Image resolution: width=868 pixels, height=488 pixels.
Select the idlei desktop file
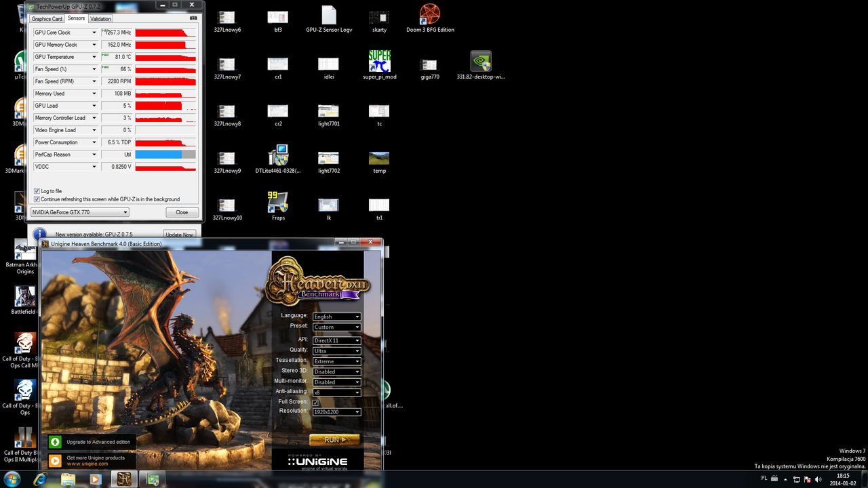329,68
